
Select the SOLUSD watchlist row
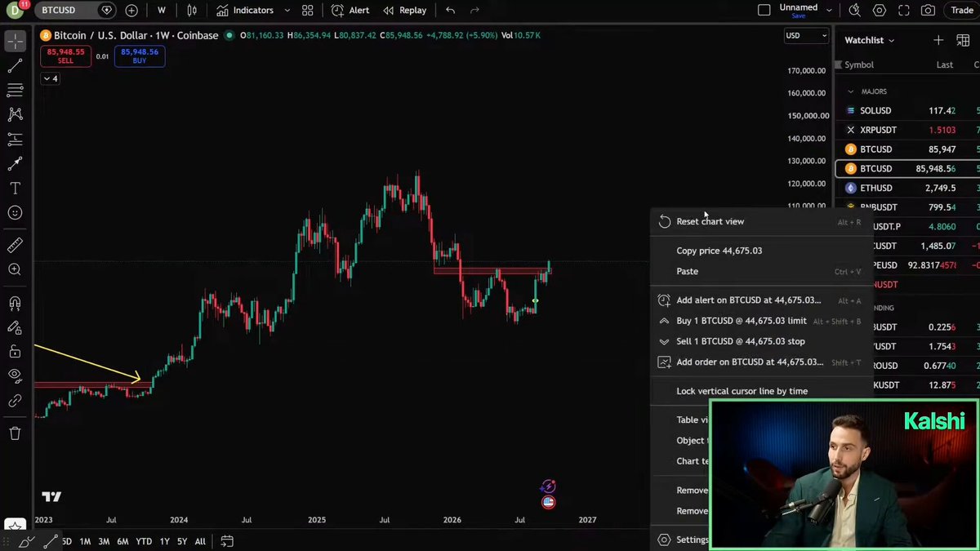(x=906, y=110)
